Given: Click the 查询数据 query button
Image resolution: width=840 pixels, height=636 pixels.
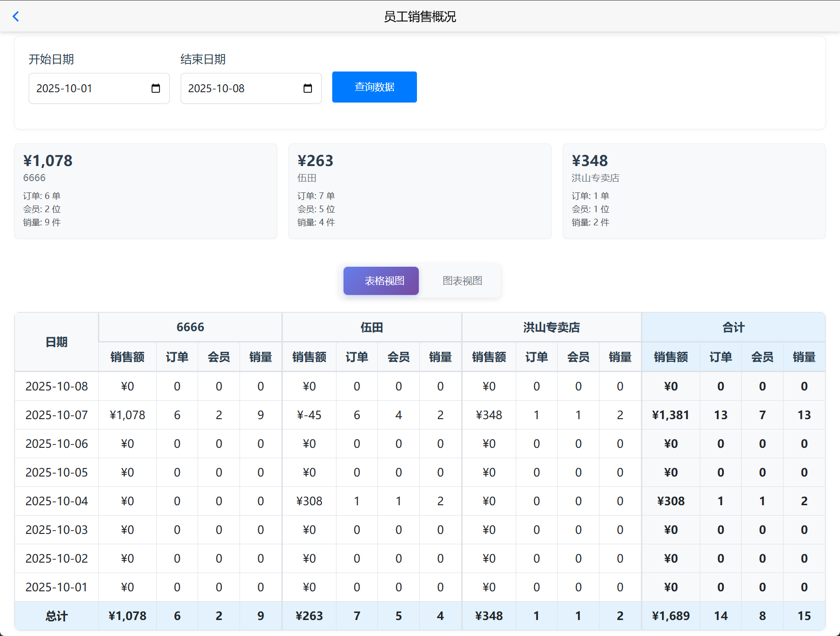Looking at the screenshot, I should [x=374, y=87].
